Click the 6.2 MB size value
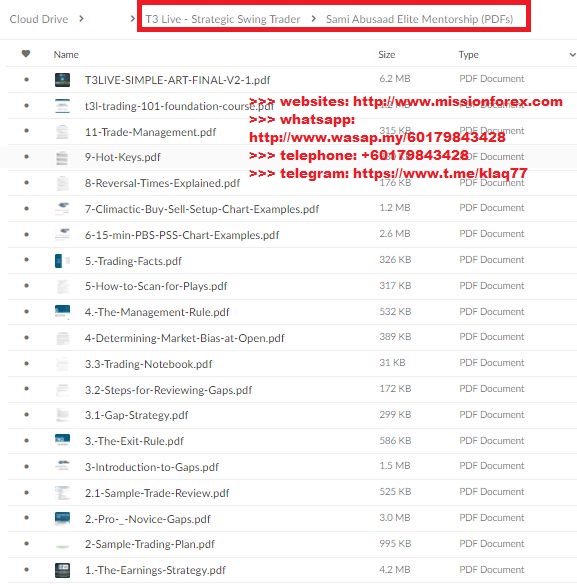Screen dimensions: 577x584 pyautogui.click(x=395, y=79)
